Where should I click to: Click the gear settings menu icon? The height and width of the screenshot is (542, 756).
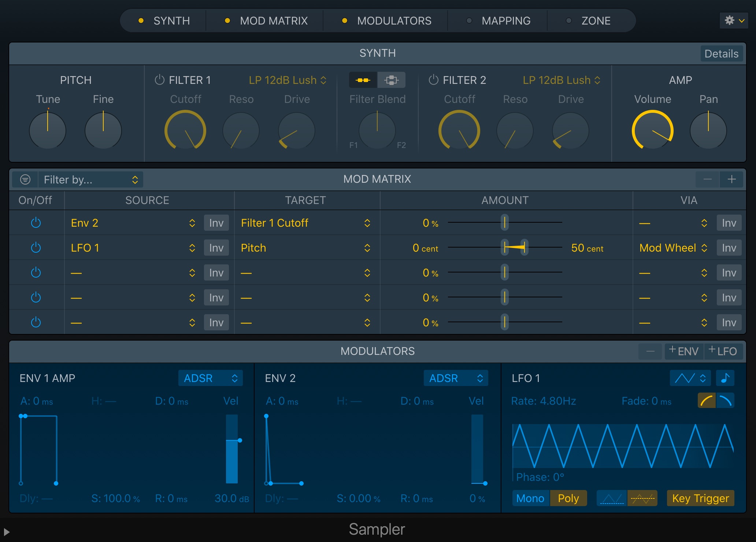[x=734, y=21]
